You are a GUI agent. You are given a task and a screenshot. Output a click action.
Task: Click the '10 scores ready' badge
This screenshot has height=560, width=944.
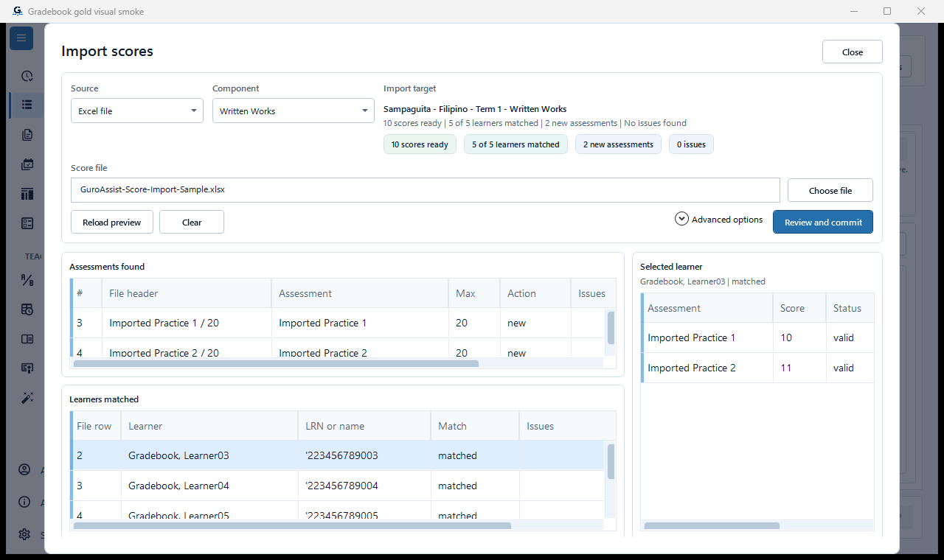click(420, 144)
